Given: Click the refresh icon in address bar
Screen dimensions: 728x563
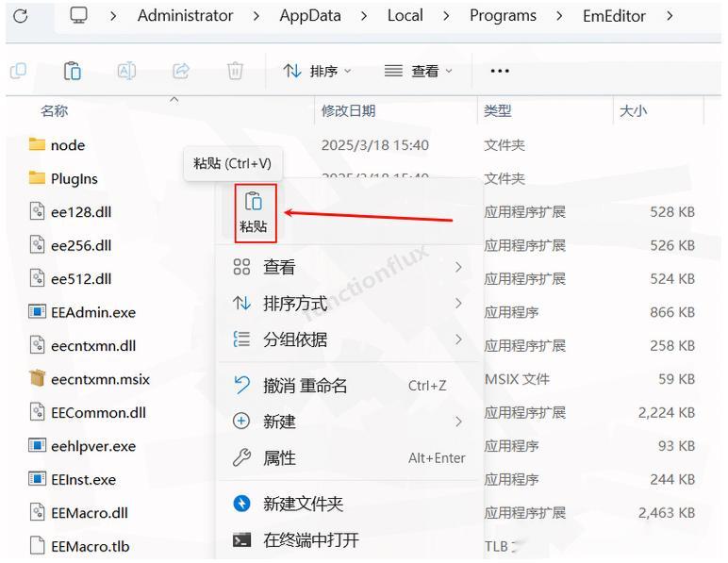Looking at the screenshot, I should tap(21, 16).
